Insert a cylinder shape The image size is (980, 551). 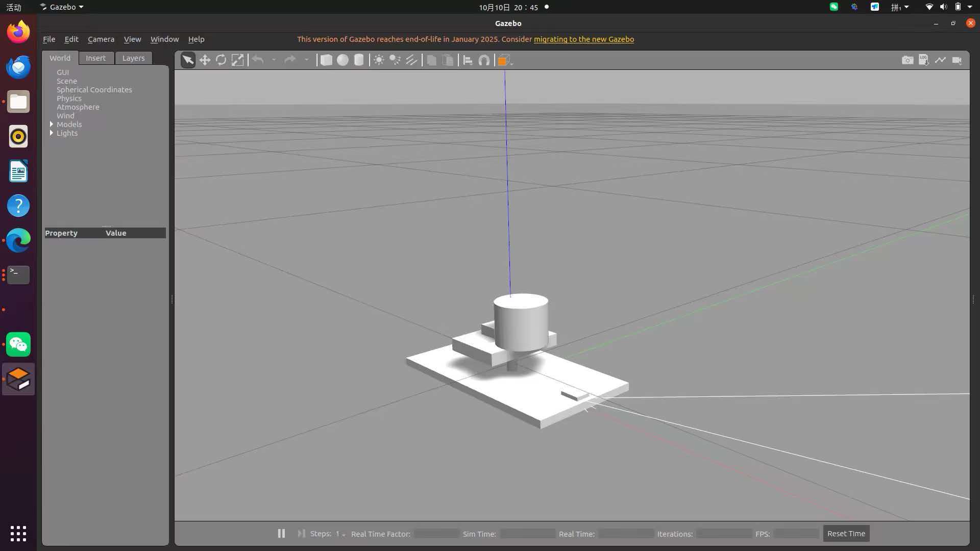coord(359,60)
